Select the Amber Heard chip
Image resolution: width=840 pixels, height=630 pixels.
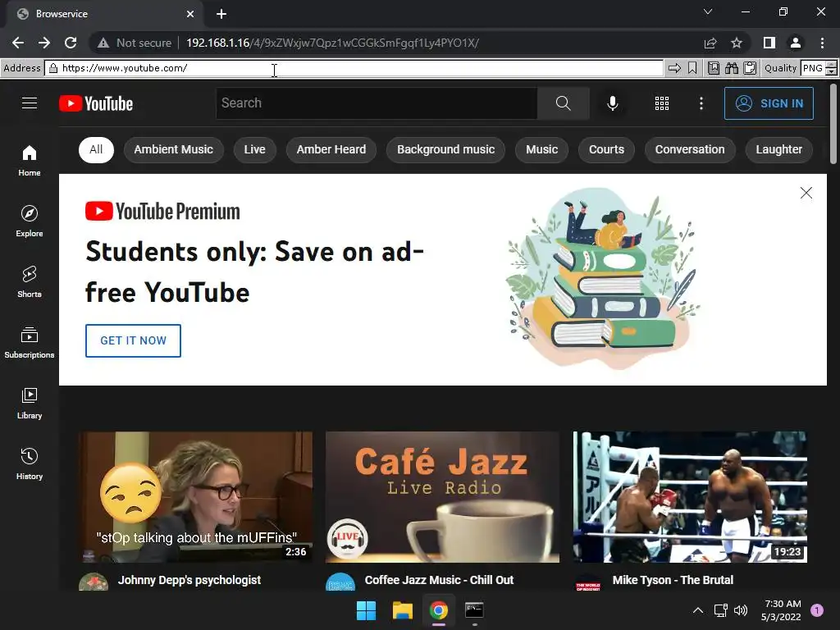click(331, 149)
